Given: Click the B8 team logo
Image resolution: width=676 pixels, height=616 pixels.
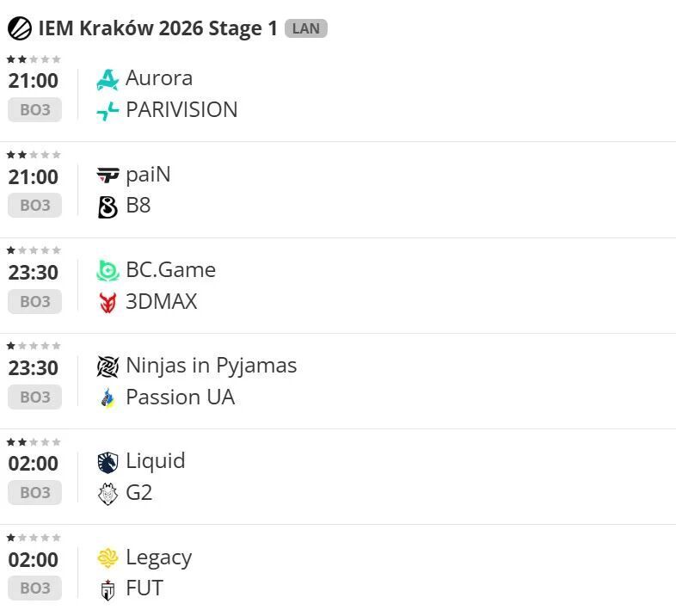Looking at the screenshot, I should pyautogui.click(x=108, y=206).
